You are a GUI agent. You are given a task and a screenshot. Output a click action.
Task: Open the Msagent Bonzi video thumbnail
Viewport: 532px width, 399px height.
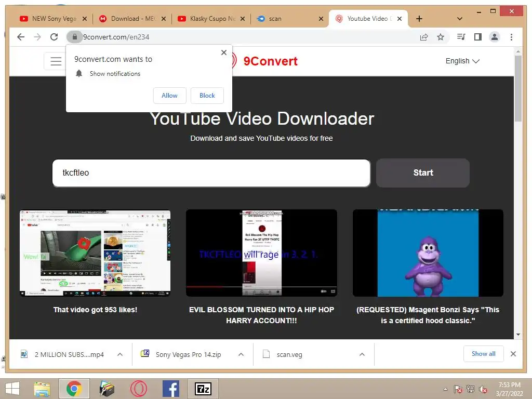pyautogui.click(x=428, y=253)
